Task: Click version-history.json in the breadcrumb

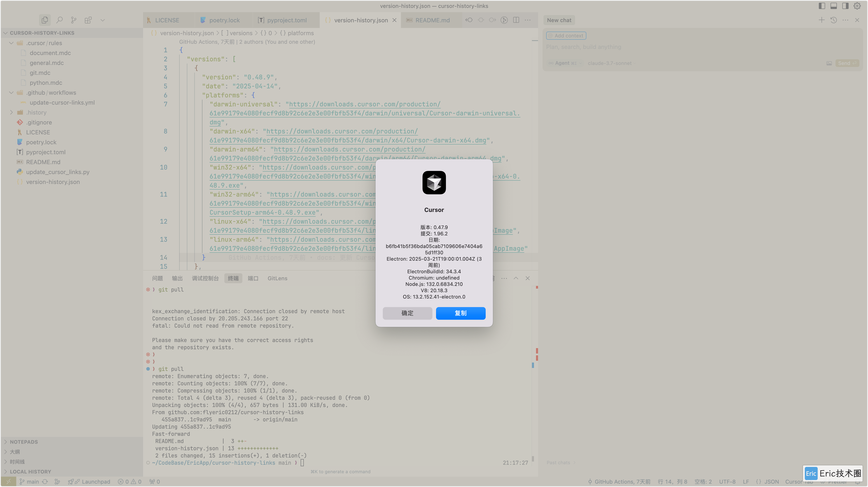Action: pos(187,33)
